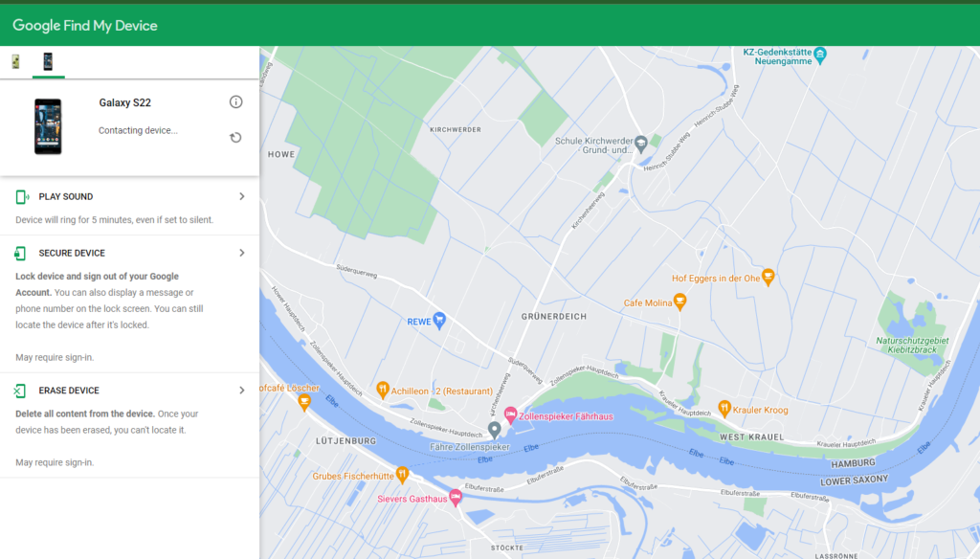Screen dimensions: 980x559
Task: Click the Secure Device lock icon
Action: tap(20, 254)
